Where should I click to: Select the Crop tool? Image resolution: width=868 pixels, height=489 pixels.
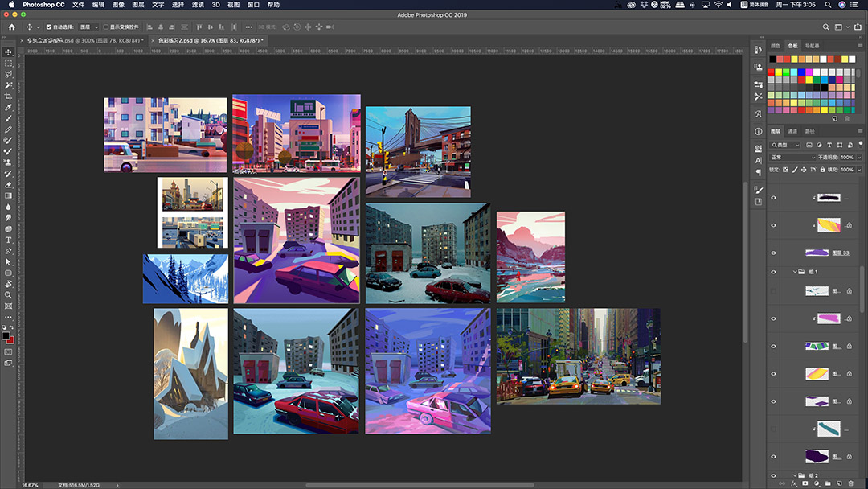(x=9, y=97)
